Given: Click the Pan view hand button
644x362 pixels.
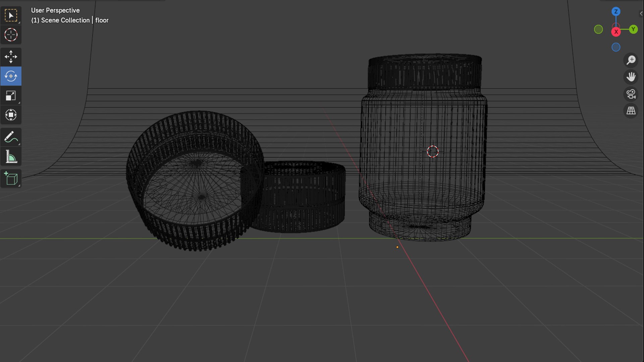Looking at the screenshot, I should pos(631,77).
